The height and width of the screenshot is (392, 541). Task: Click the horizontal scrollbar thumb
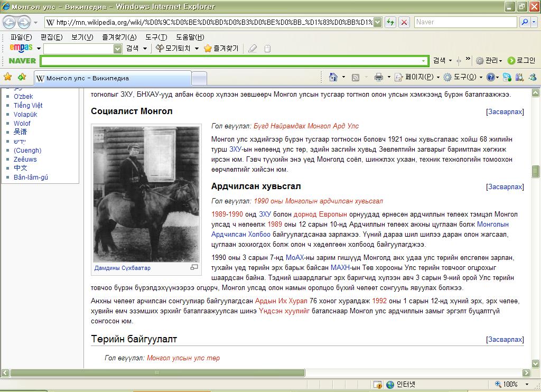click(157, 372)
